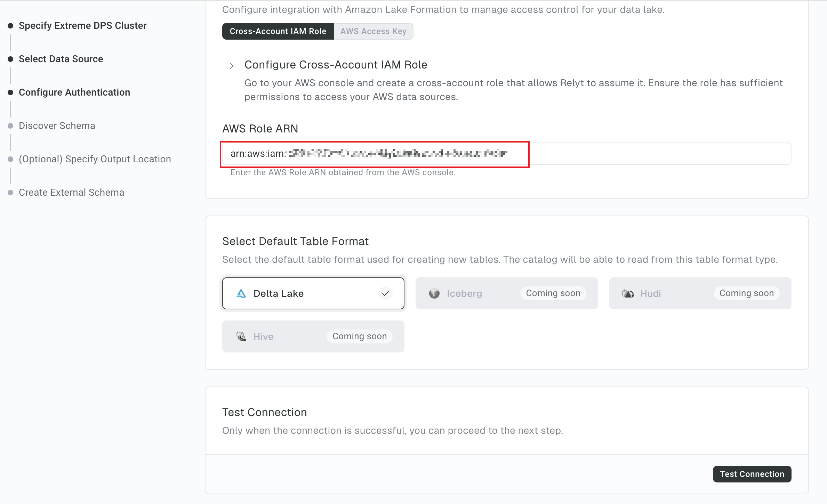Select the Iceberg table format card
This screenshot has width=827, height=504.
coord(507,293)
